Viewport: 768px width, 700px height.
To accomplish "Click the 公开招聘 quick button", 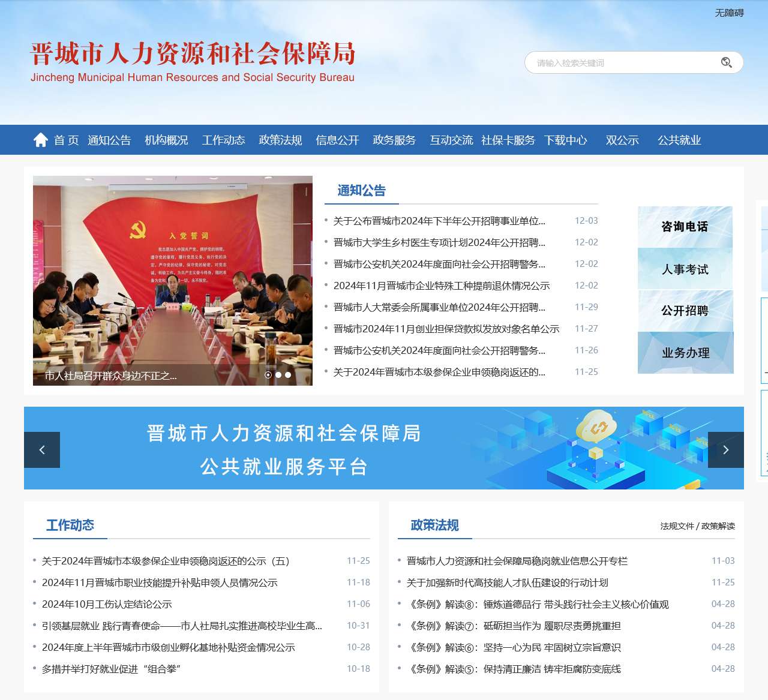I will pos(685,311).
